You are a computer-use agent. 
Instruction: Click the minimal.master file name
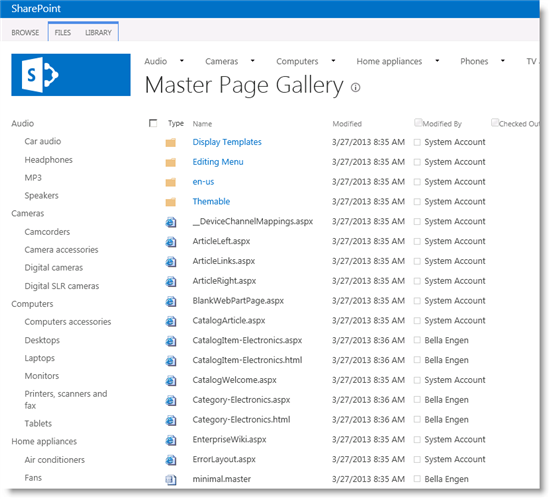pyautogui.click(x=222, y=479)
